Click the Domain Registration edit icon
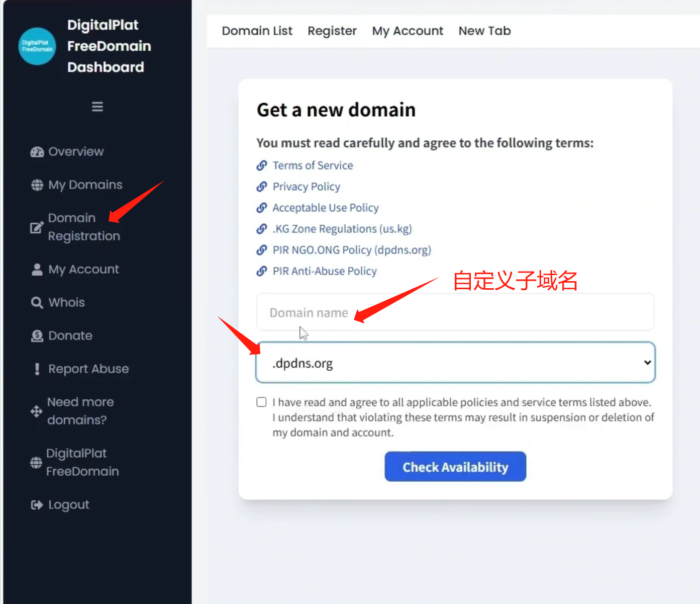 (37, 227)
